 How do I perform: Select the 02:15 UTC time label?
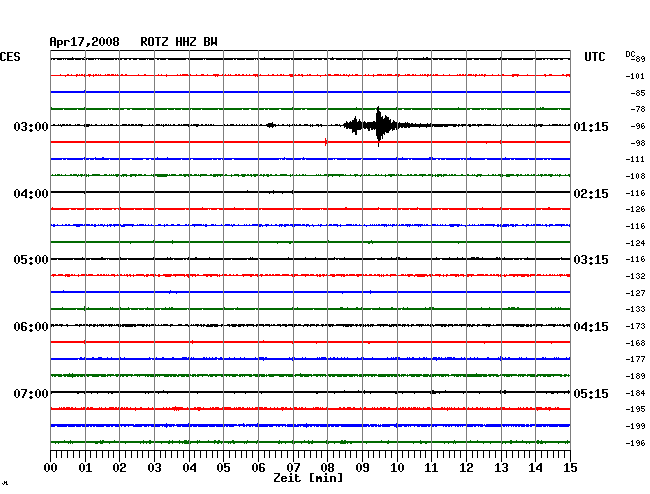[591, 194]
